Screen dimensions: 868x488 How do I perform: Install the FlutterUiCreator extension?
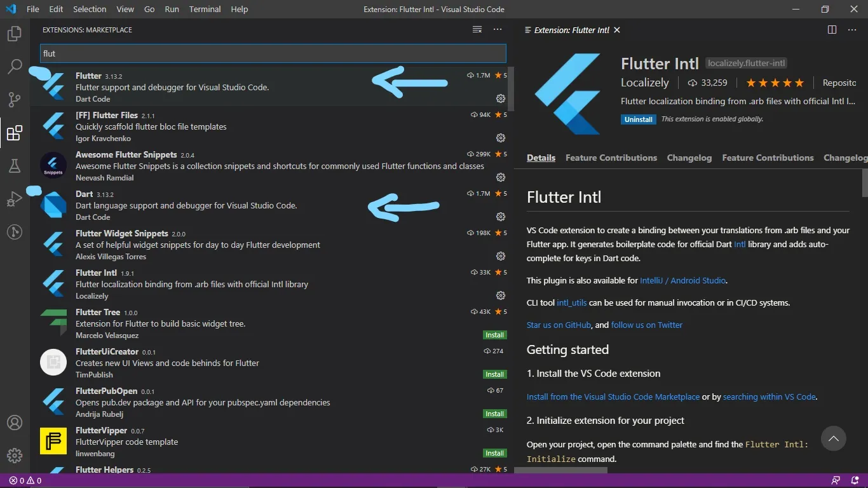[x=494, y=374]
